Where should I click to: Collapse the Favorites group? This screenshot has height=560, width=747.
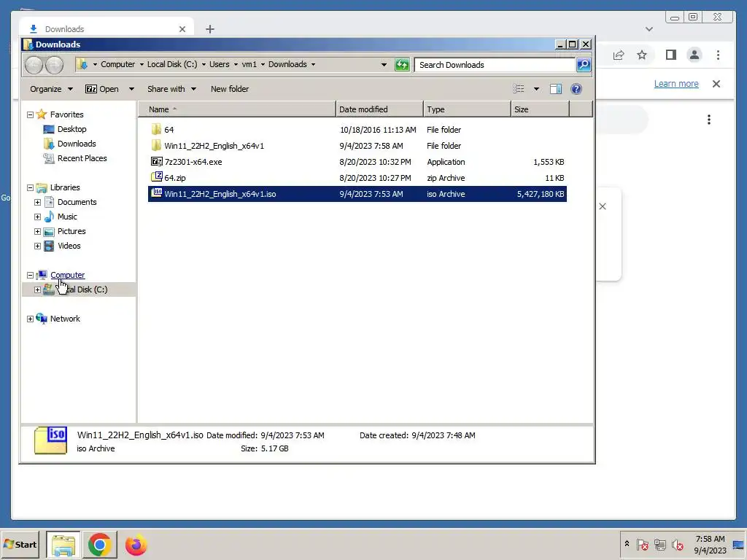pyautogui.click(x=30, y=114)
